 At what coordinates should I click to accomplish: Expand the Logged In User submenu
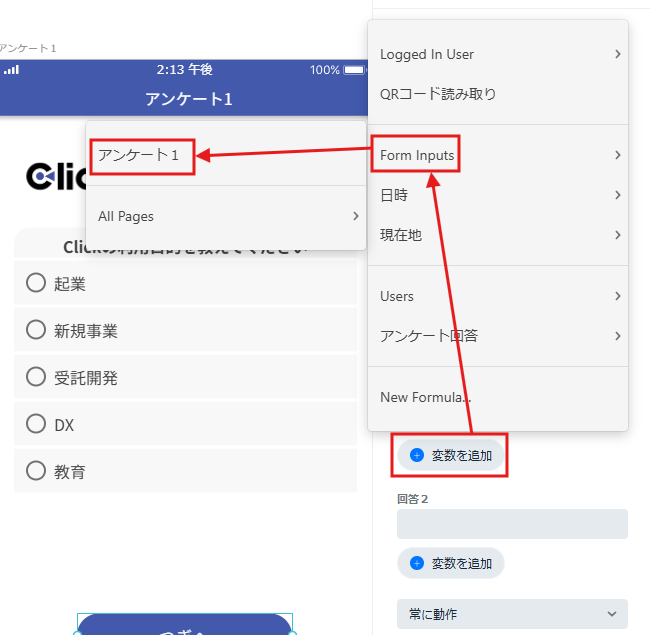point(498,54)
